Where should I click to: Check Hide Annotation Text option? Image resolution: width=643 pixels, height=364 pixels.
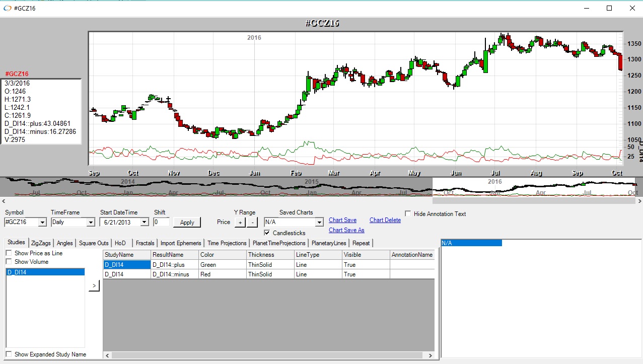(x=408, y=214)
